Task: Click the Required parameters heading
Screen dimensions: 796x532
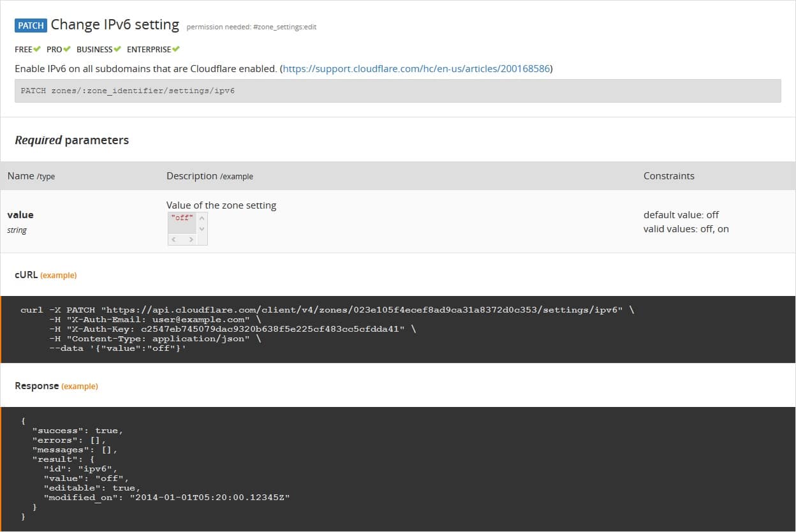Action: pyautogui.click(x=71, y=140)
